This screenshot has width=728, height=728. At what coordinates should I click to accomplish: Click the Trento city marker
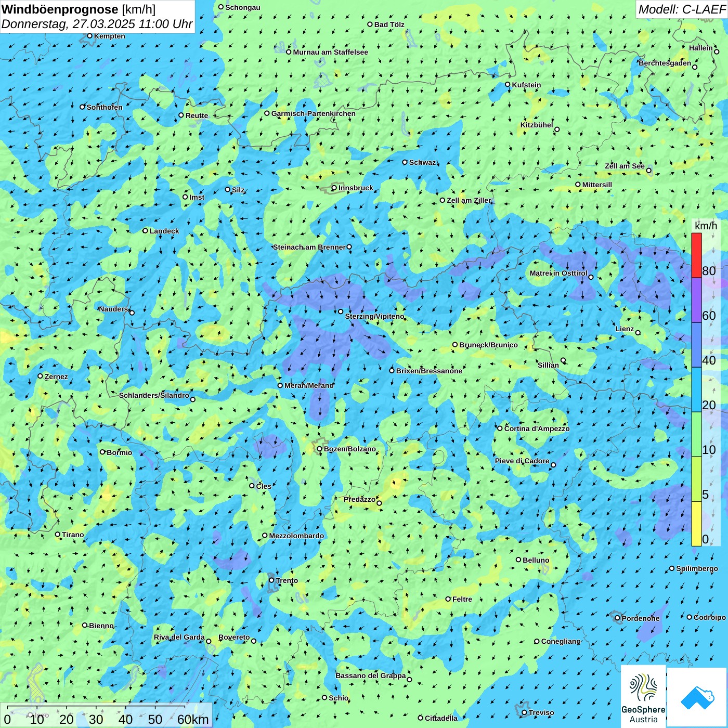point(271,580)
